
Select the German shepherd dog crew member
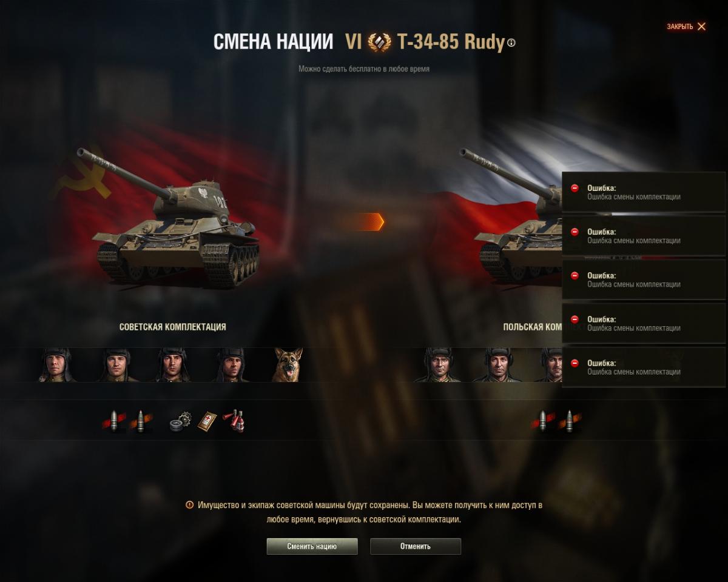[288, 364]
